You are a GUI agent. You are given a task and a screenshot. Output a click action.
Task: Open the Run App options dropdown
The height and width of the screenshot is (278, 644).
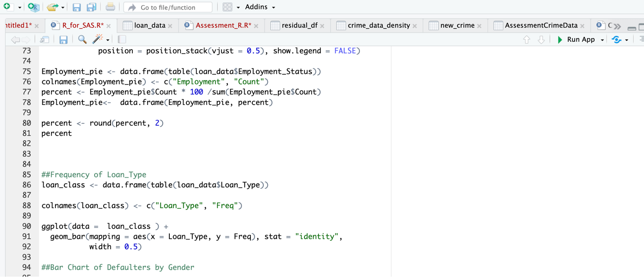(x=602, y=40)
